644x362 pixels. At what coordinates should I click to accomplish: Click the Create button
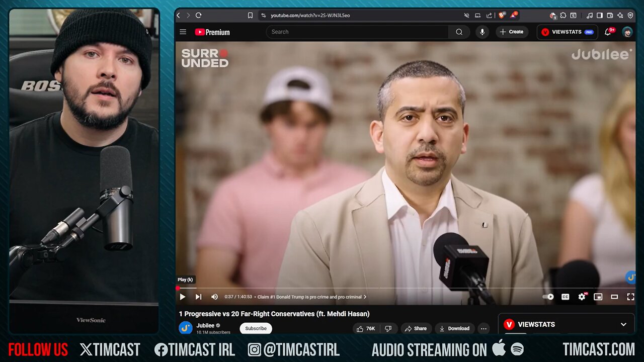[x=512, y=32]
